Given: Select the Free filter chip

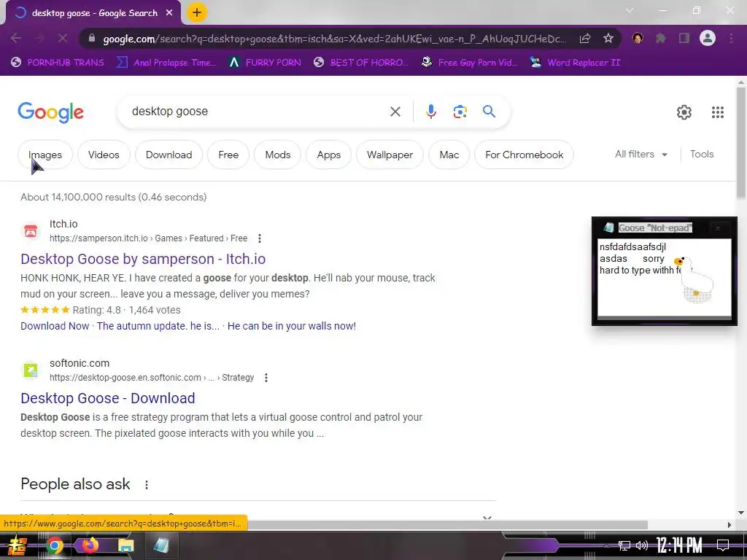Looking at the screenshot, I should (x=228, y=155).
